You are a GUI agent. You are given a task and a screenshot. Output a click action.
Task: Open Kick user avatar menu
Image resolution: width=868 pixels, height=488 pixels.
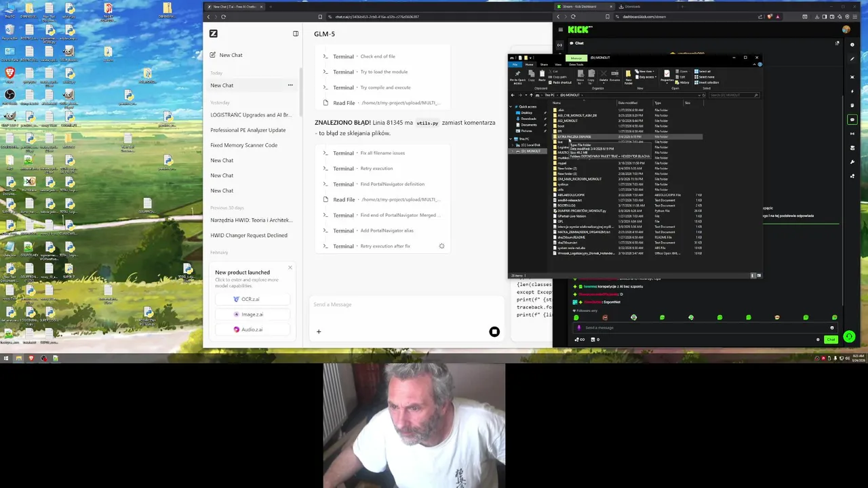pyautogui.click(x=846, y=30)
